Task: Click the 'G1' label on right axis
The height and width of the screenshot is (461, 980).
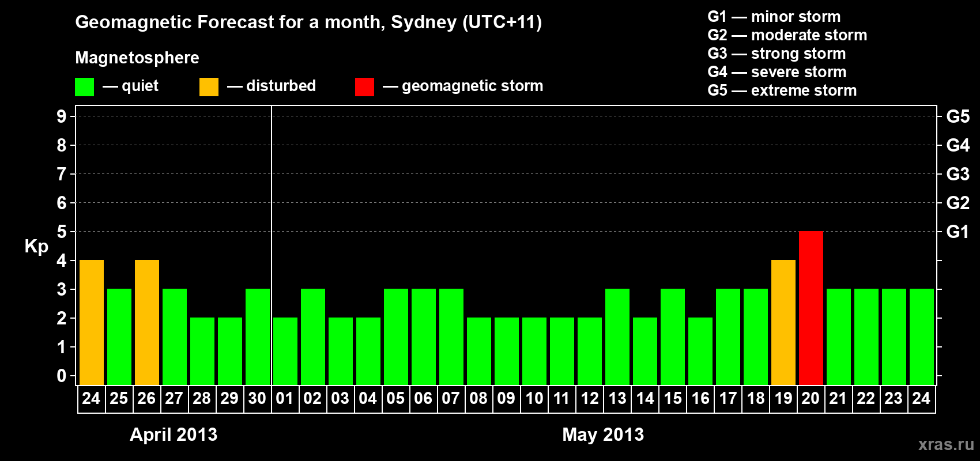Action: pos(958,232)
